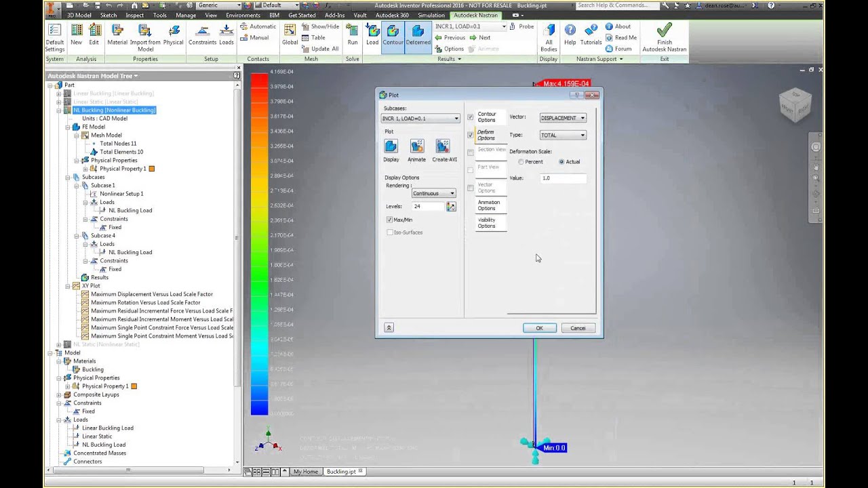Open the Rendering Continuous dropdown
This screenshot has height=488, width=868.
click(433, 193)
